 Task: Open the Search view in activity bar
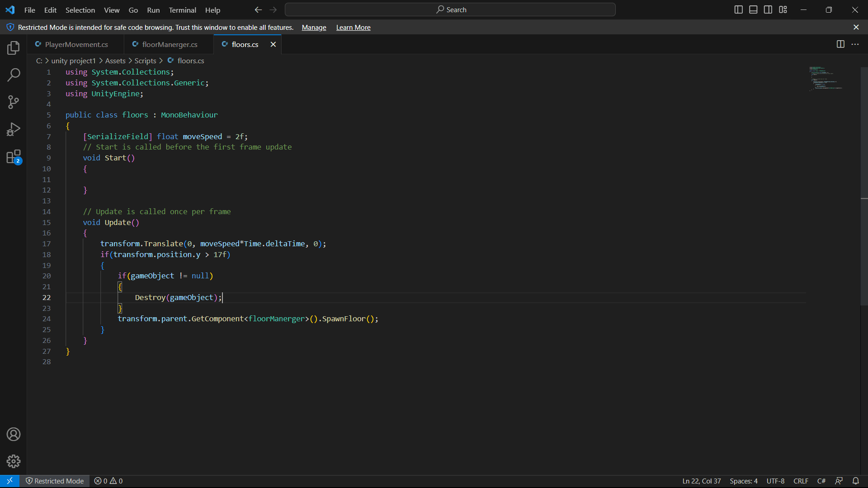(14, 75)
